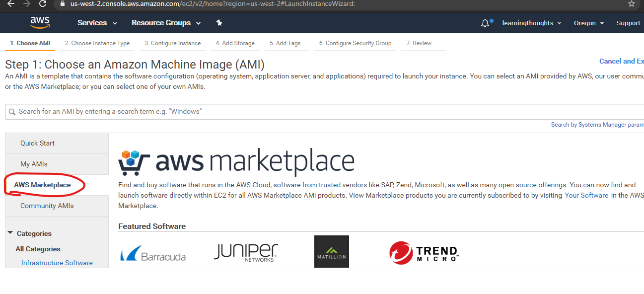Click Search by Systems Manager parameter link
This screenshot has height=294, width=644.
597,125
